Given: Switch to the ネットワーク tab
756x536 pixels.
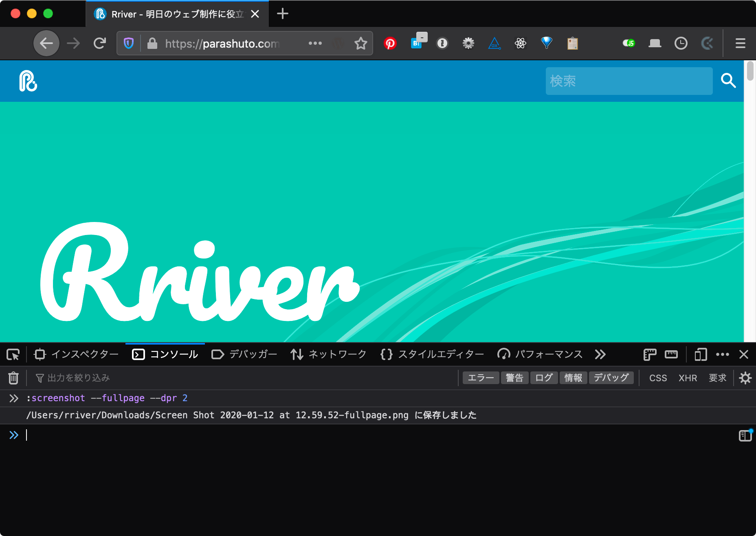Looking at the screenshot, I should [329, 354].
